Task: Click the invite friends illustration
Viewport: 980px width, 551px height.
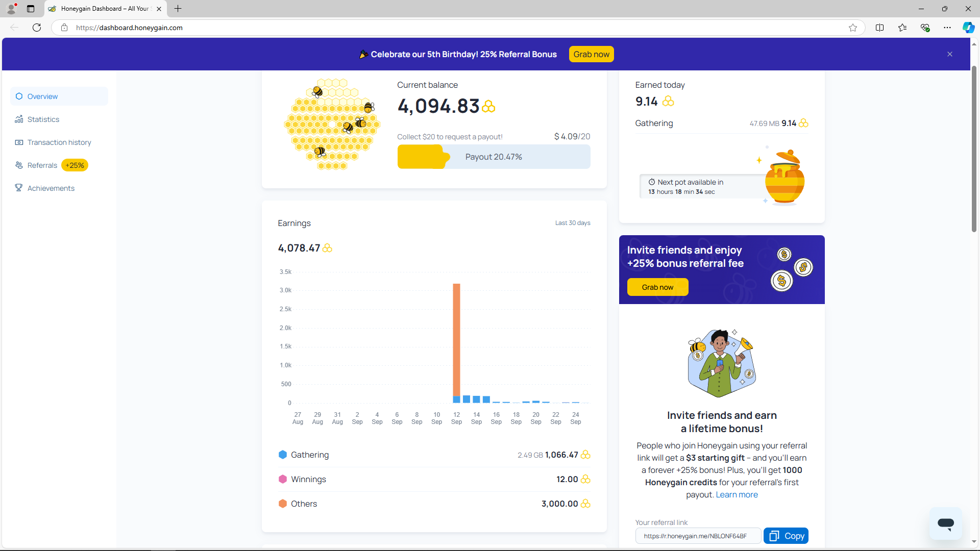Action: pos(722,363)
